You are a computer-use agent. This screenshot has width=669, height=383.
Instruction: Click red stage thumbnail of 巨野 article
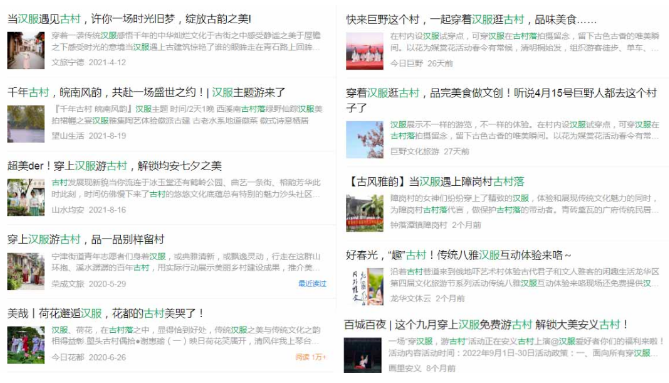coord(364,51)
